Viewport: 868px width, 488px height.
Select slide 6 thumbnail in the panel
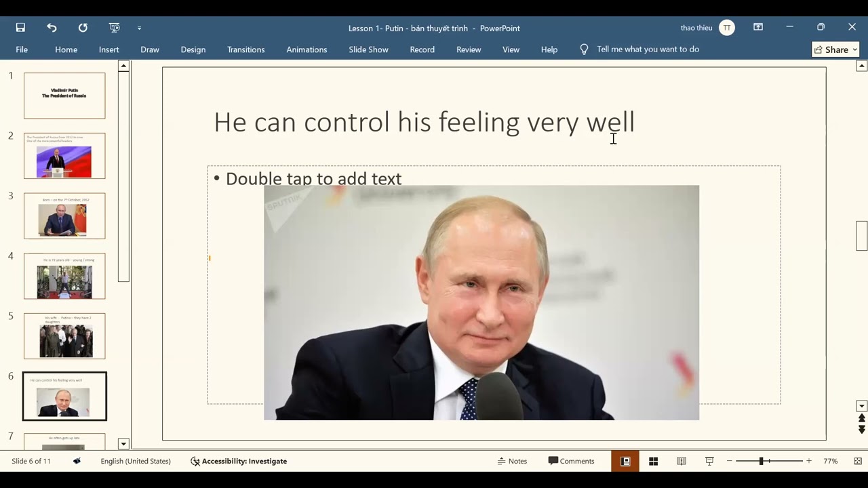[x=64, y=396]
